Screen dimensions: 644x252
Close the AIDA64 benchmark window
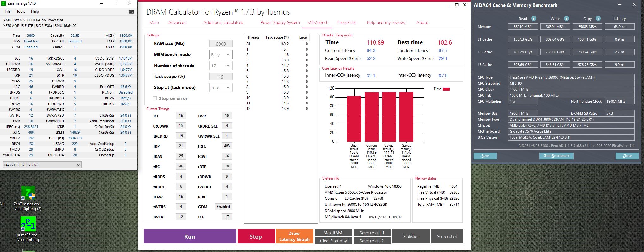(634, 5)
